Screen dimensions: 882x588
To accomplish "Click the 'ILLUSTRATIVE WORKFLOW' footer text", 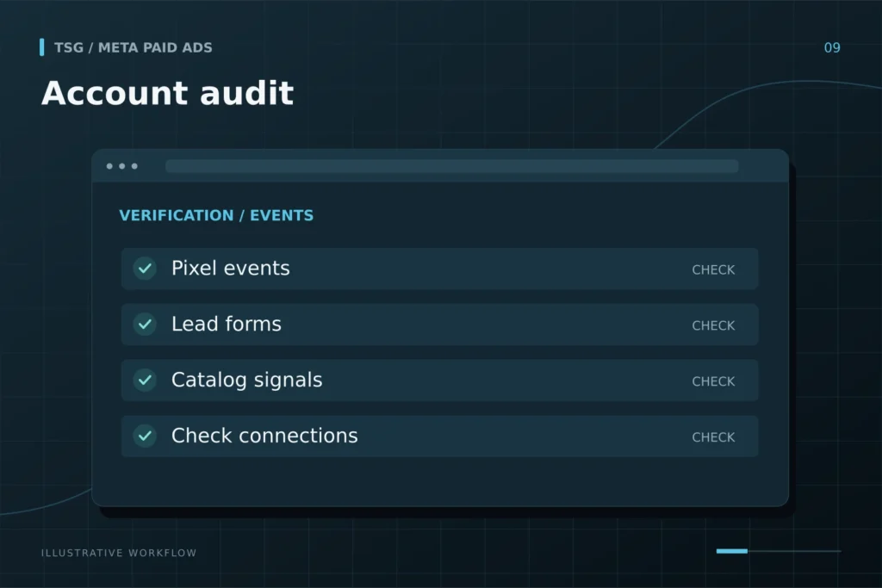I will 119,554.
